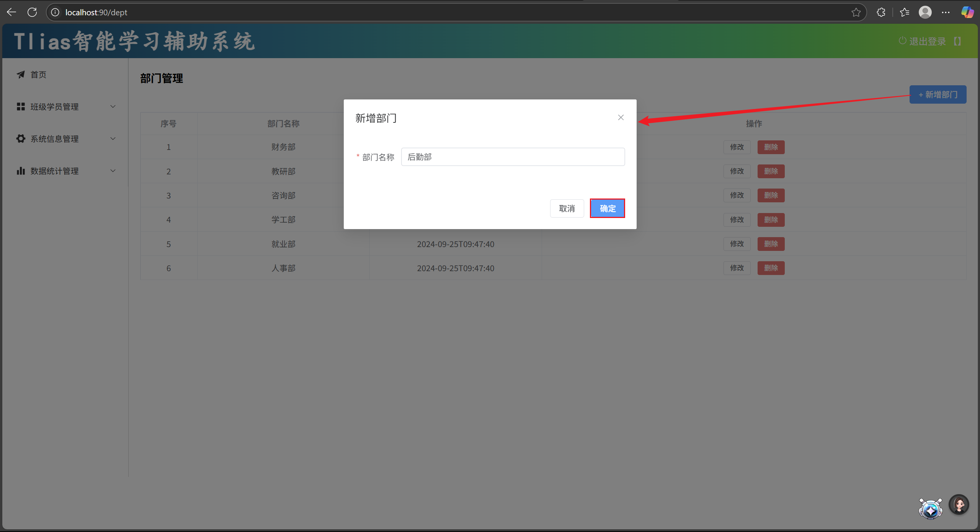Open the favorites list icon
980x532 pixels.
click(x=905, y=12)
